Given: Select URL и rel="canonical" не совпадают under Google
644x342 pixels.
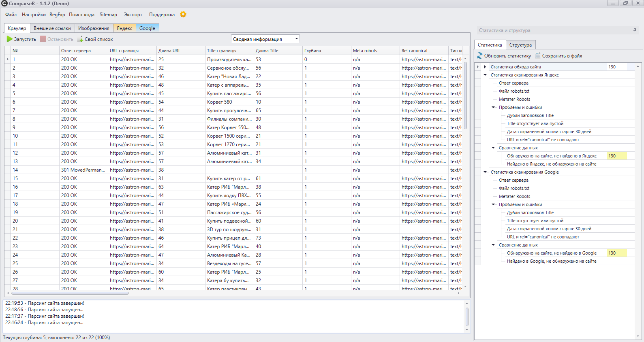Looking at the screenshot, I should [543, 237].
